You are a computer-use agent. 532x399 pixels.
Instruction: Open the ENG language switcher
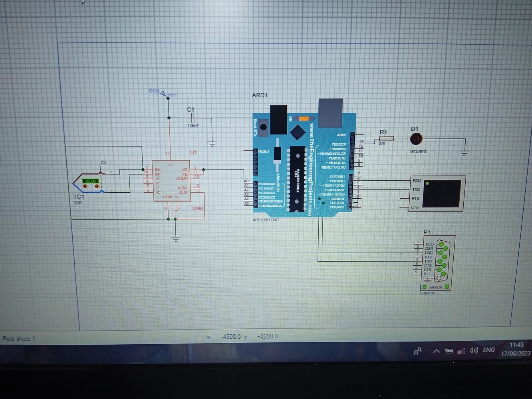[x=488, y=350]
